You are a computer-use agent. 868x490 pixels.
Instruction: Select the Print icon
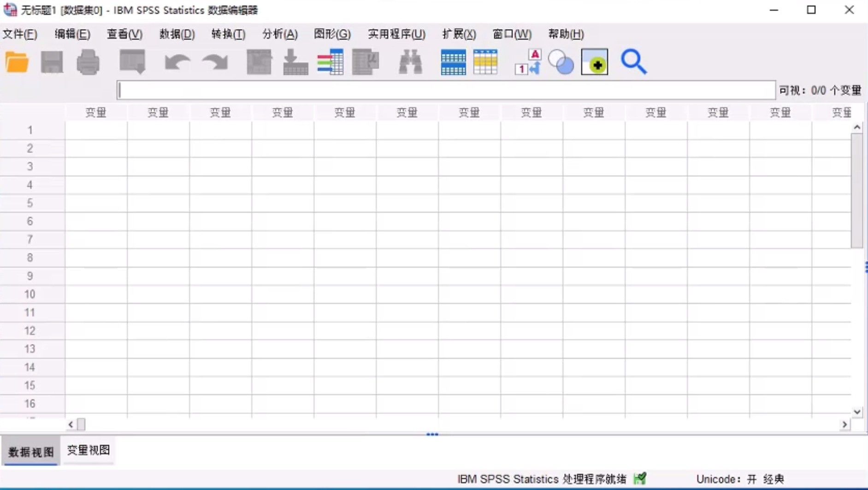point(88,62)
